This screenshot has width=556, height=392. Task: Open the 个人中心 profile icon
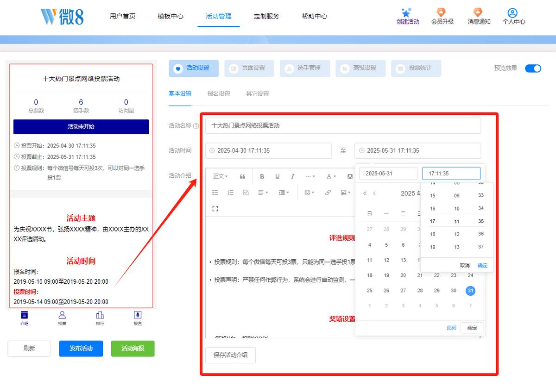pos(512,12)
